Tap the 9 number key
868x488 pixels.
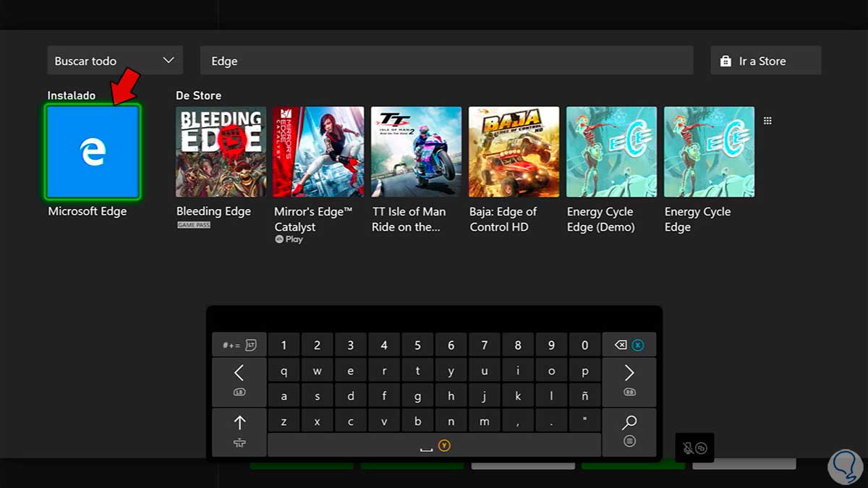551,345
